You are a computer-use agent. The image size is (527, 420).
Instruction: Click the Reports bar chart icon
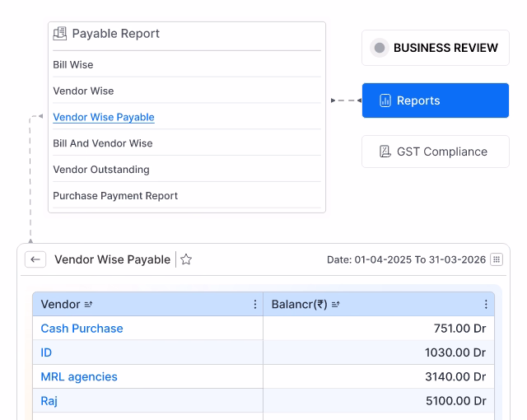(385, 100)
